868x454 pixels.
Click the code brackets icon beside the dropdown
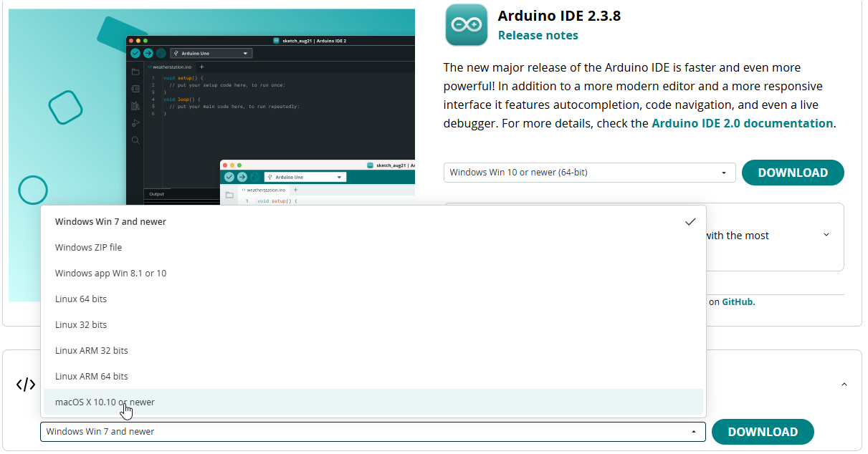click(x=25, y=385)
